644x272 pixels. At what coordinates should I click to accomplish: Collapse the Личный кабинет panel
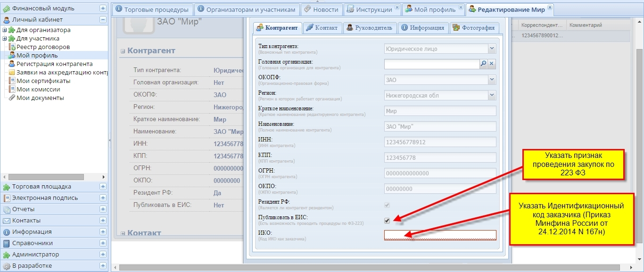click(x=103, y=20)
